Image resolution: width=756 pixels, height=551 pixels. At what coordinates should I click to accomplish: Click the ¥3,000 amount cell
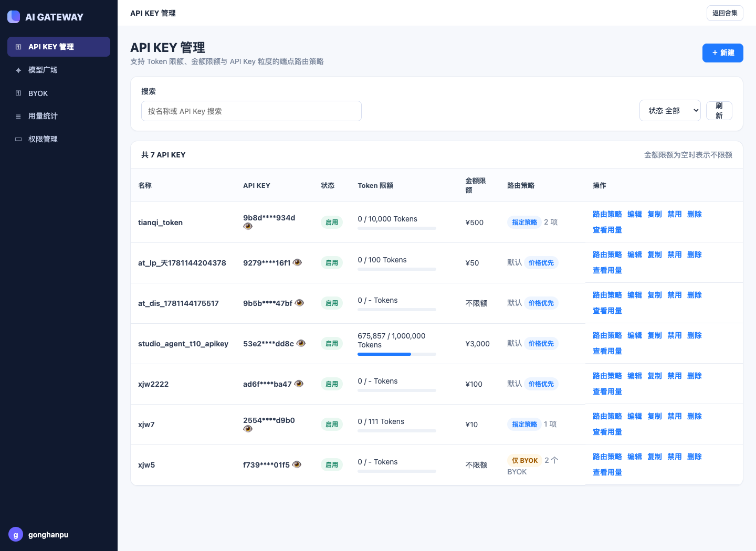coord(478,344)
